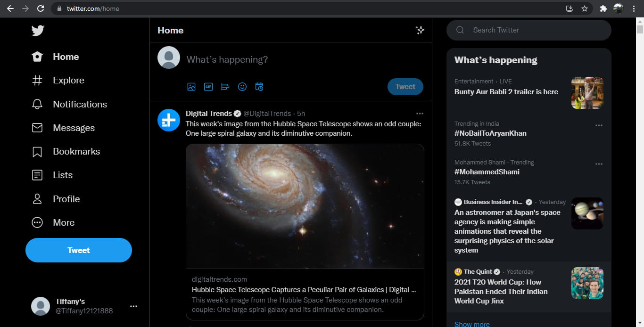Click Show more under trends
This screenshot has width=644, height=327.
point(472,324)
